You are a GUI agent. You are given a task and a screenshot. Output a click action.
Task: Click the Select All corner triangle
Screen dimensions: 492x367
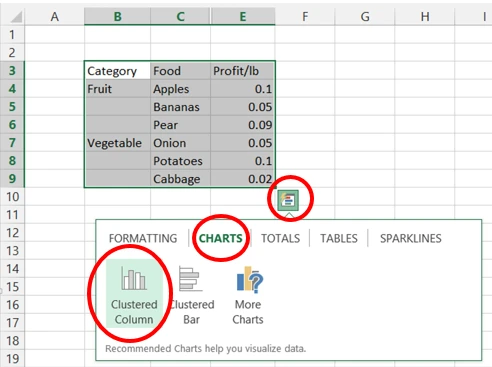tap(16, 17)
